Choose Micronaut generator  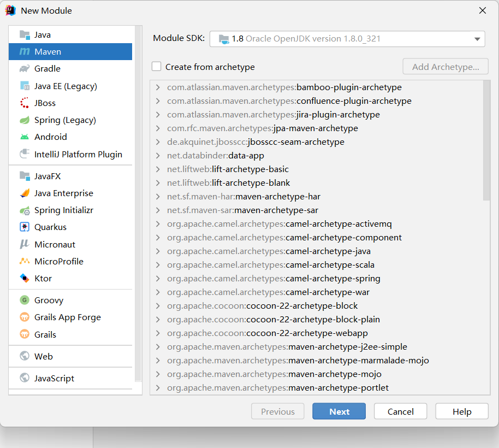(70, 244)
